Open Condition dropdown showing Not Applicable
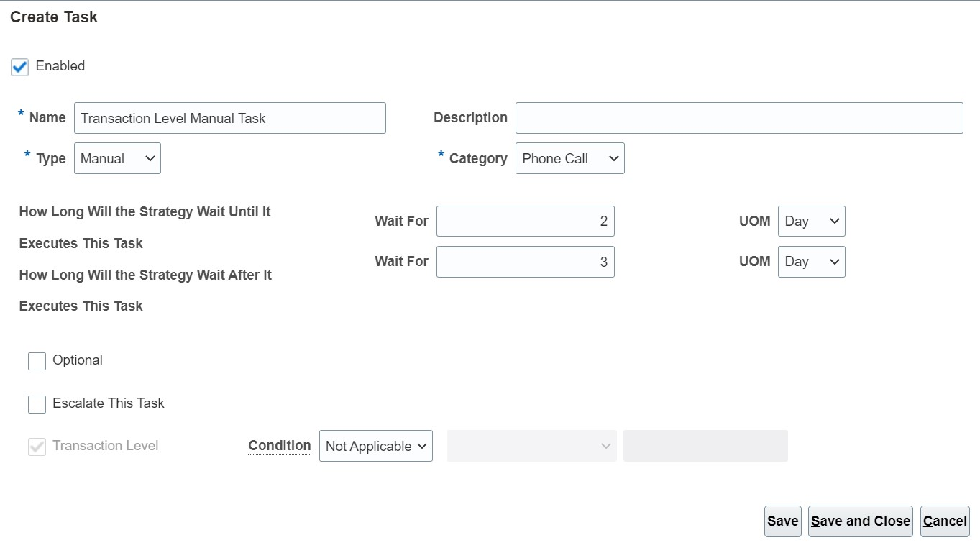Screen dimensions: 980x548 [375, 447]
